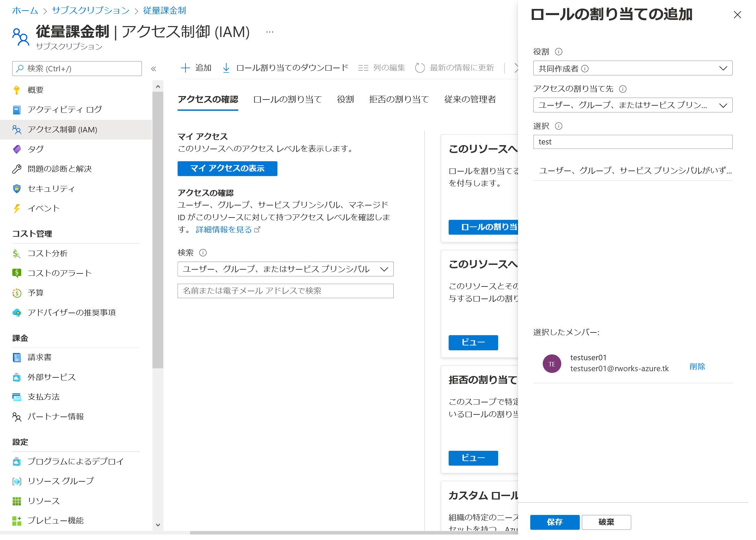The width and height of the screenshot is (756, 540).
Task: Click the マイ アクセスの表示 button
Action: pyautogui.click(x=227, y=168)
